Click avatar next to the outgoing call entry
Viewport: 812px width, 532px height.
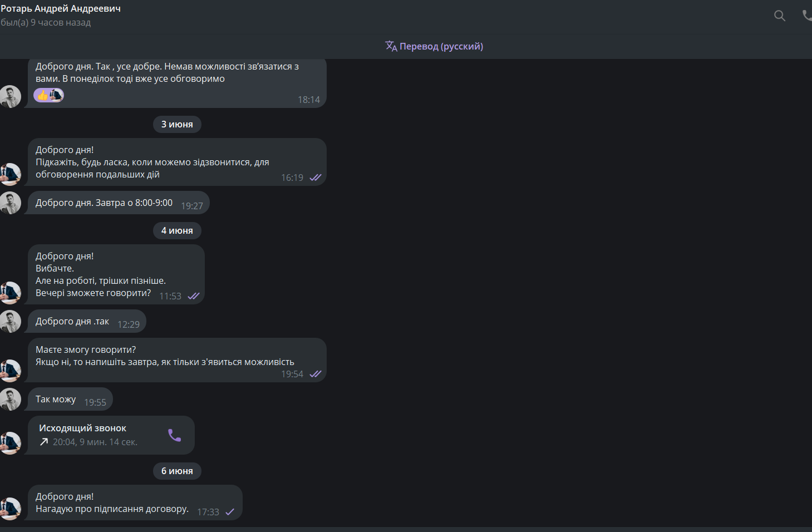pyautogui.click(x=10, y=443)
